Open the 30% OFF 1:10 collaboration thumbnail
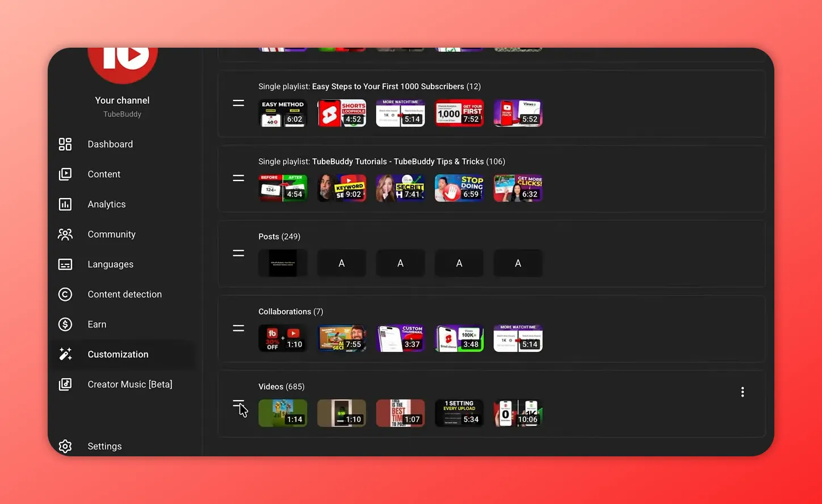Screen dimensions: 822x504 (283, 338)
